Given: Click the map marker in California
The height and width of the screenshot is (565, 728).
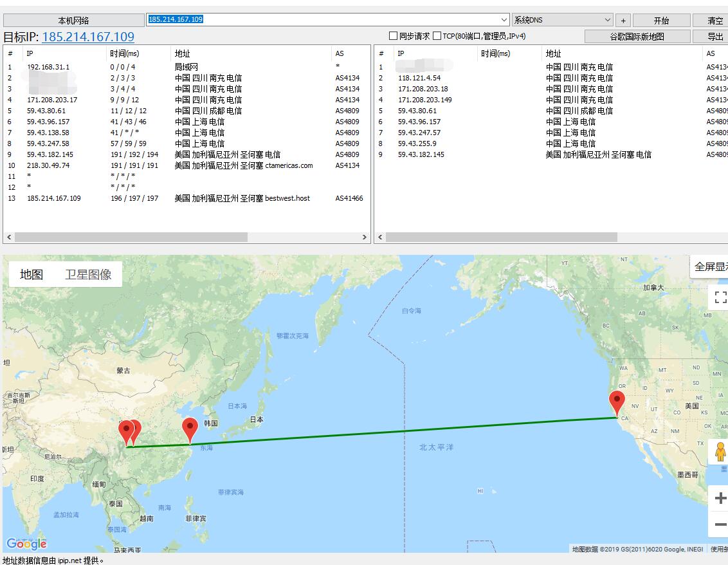Looking at the screenshot, I should click(617, 402).
